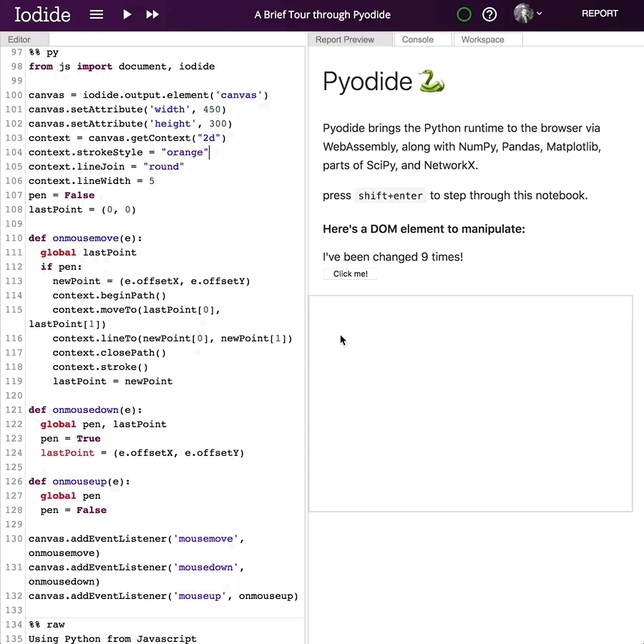Run all cells using the fast-forward icon
This screenshot has width=644, height=644.
coord(152,14)
